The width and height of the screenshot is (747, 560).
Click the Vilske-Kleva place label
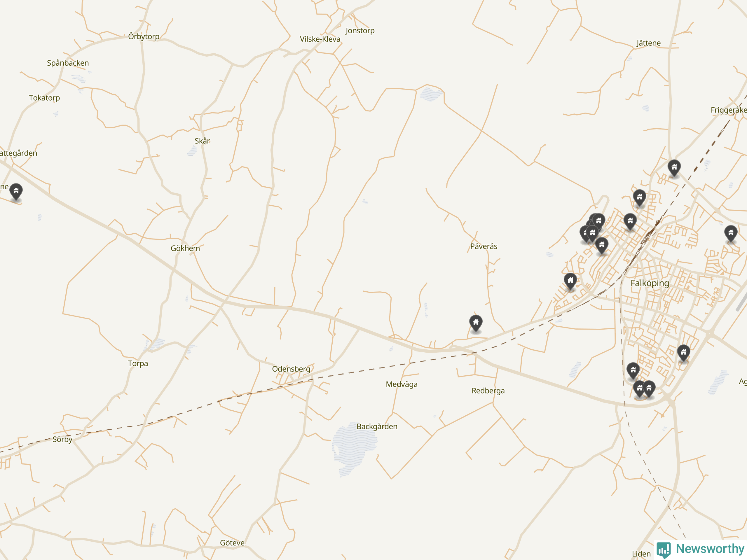pos(320,39)
